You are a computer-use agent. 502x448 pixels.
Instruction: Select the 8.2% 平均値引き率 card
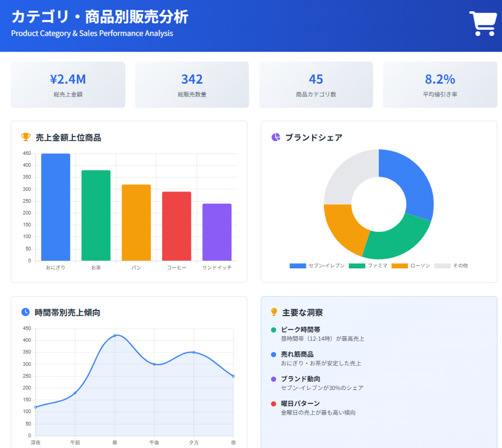point(440,85)
